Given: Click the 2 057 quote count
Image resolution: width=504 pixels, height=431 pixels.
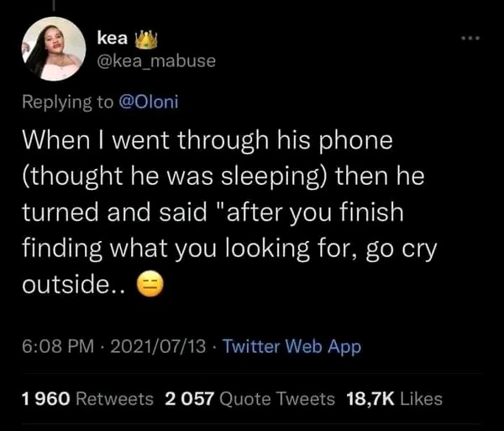Looking at the screenshot, I should click(x=189, y=399).
